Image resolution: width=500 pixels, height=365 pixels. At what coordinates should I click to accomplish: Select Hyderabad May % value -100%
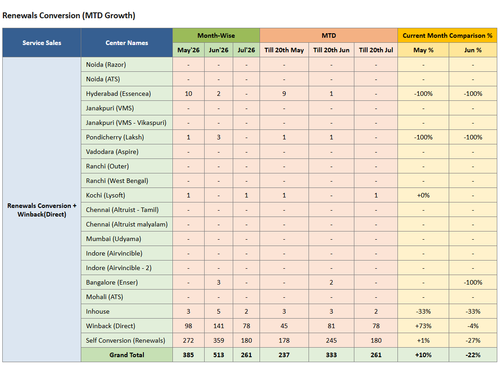click(423, 94)
